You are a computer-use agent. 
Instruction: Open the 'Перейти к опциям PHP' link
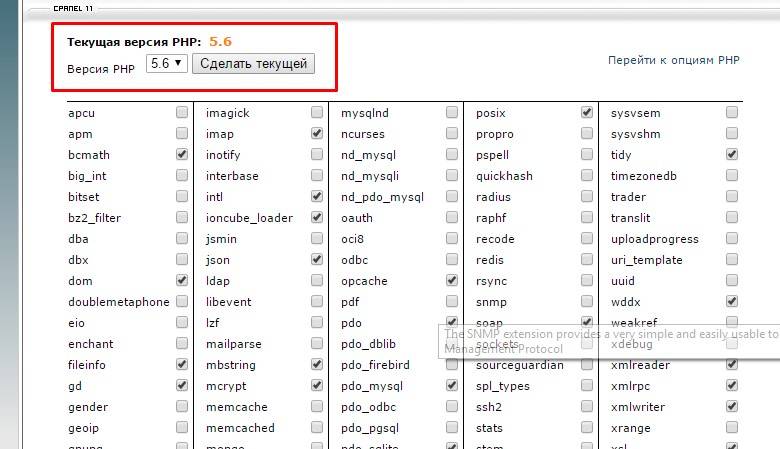point(674,60)
